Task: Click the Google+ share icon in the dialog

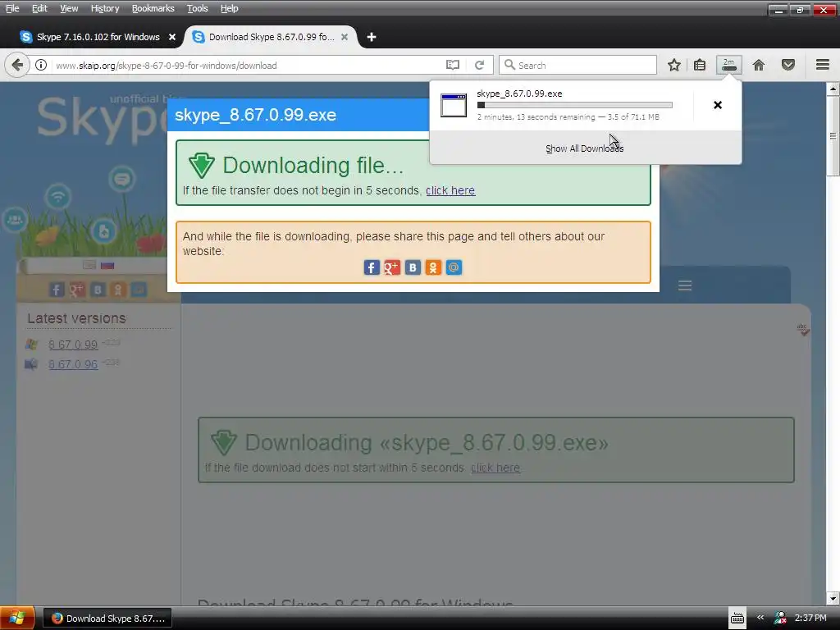Action: coord(392,267)
